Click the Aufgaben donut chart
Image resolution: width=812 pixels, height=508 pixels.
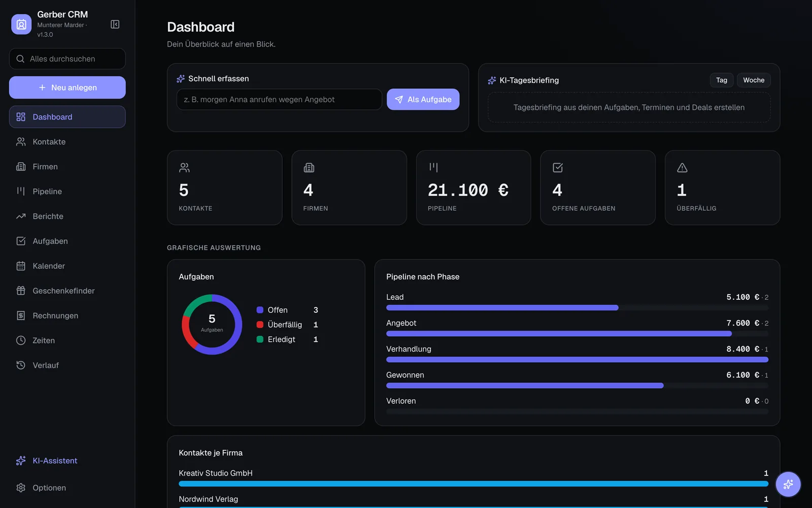[212, 325]
